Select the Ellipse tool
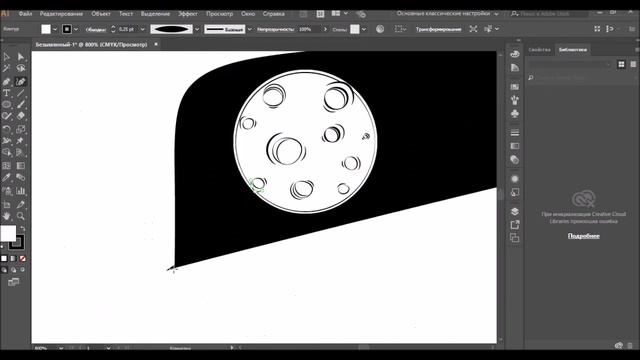 [7, 104]
